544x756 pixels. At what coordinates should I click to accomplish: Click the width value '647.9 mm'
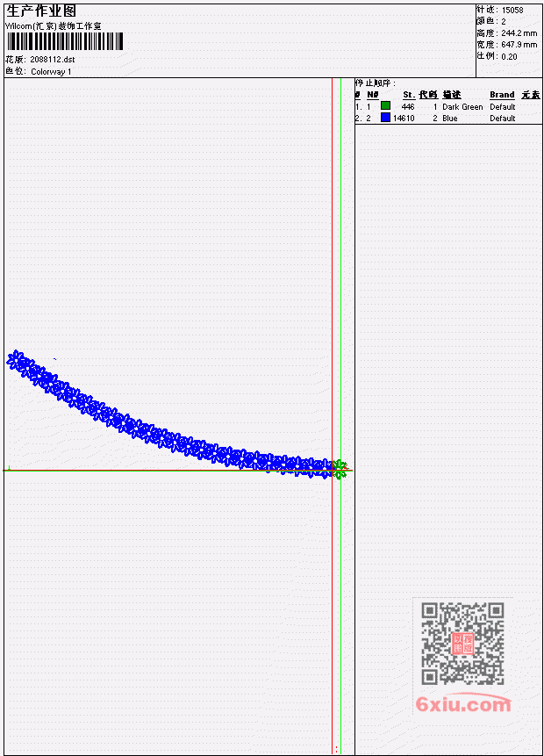pyautogui.click(x=519, y=45)
